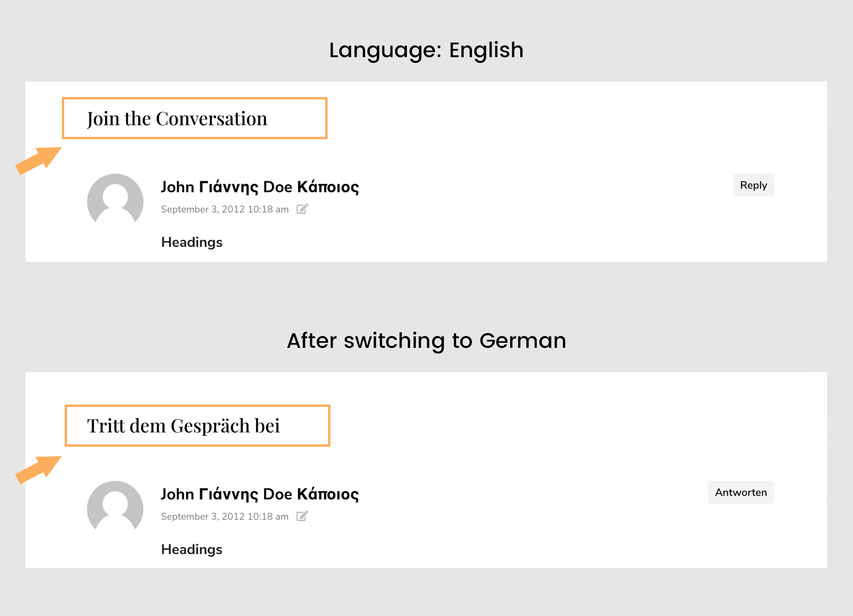Click the 'After switching to German' title
This screenshot has height=616, width=853.
[x=426, y=341]
